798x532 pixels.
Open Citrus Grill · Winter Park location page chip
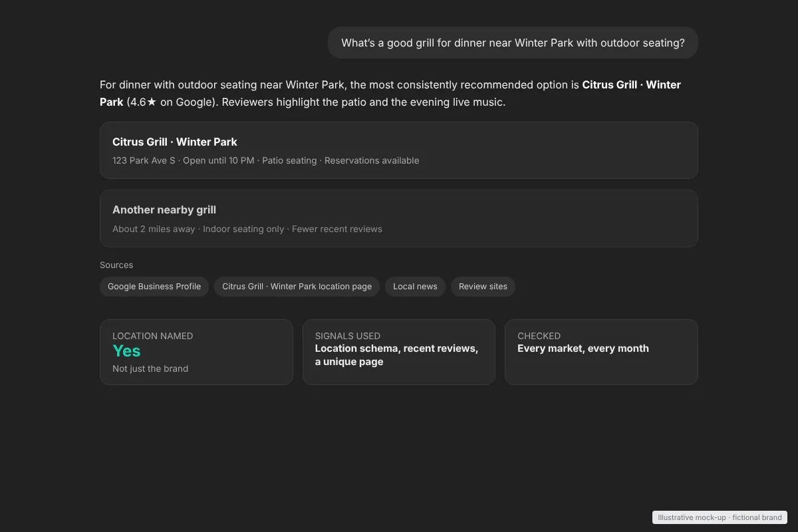coord(297,287)
